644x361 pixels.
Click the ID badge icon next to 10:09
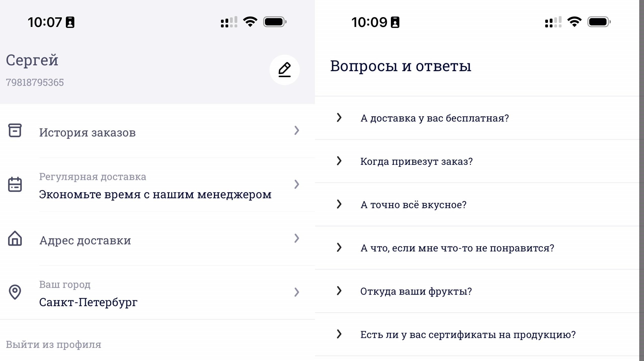[x=395, y=22]
